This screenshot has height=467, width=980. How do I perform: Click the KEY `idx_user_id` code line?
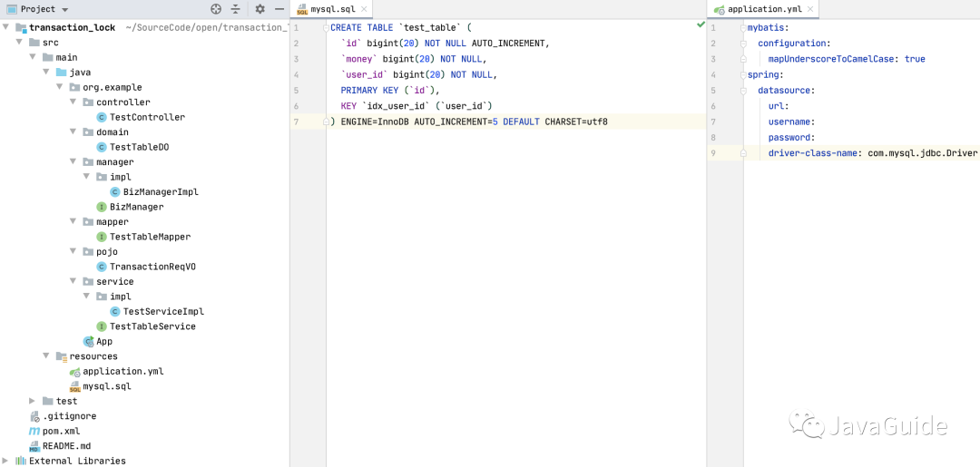pos(416,106)
